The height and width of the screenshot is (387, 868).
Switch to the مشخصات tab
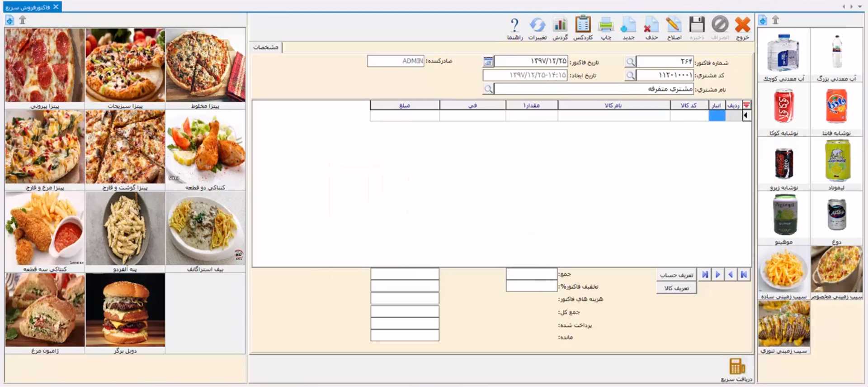pos(266,47)
